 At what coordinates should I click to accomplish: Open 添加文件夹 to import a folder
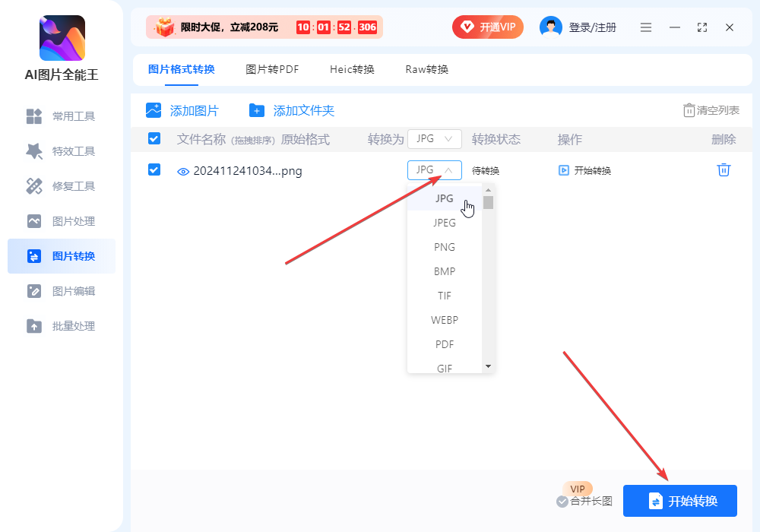click(256, 110)
